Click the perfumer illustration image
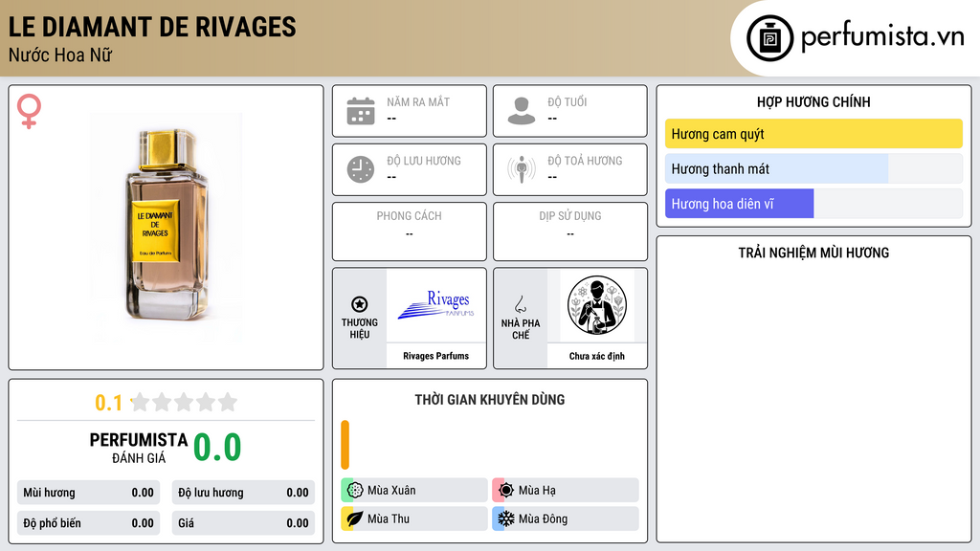 pyautogui.click(x=597, y=305)
